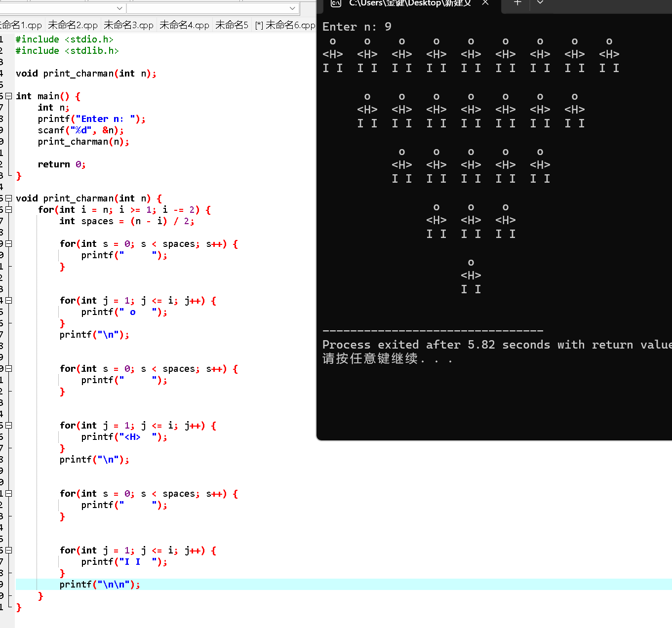The height and width of the screenshot is (628, 672).
Task: Close the terminal tab C:\Users\金键\Desktop
Action: coord(485,3)
